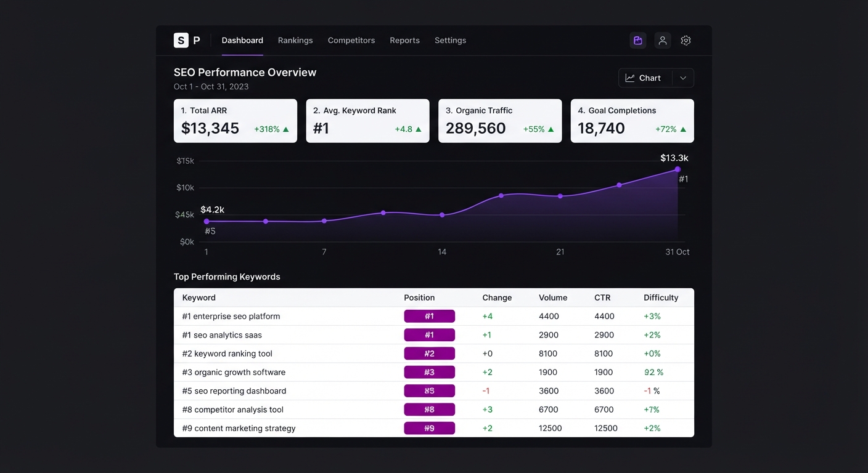The height and width of the screenshot is (473, 868).
Task: Click the 8100 volume for keyword ranking tool
Action: pyautogui.click(x=548, y=354)
